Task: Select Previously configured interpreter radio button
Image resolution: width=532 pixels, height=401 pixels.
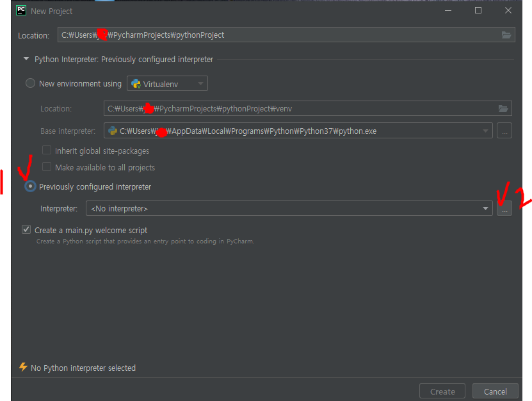Action: 30,186
